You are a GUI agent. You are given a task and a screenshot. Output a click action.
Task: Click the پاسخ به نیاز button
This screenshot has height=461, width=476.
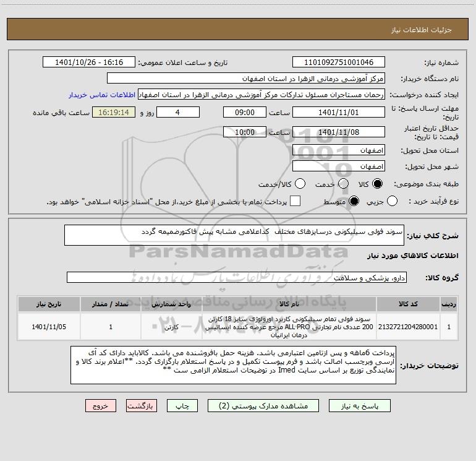tap(360, 406)
